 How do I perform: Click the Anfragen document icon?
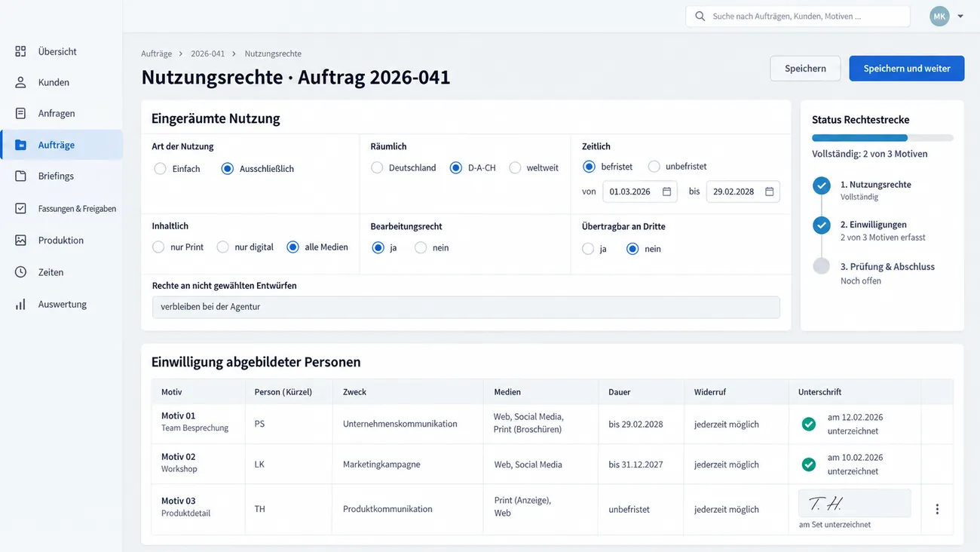click(20, 113)
